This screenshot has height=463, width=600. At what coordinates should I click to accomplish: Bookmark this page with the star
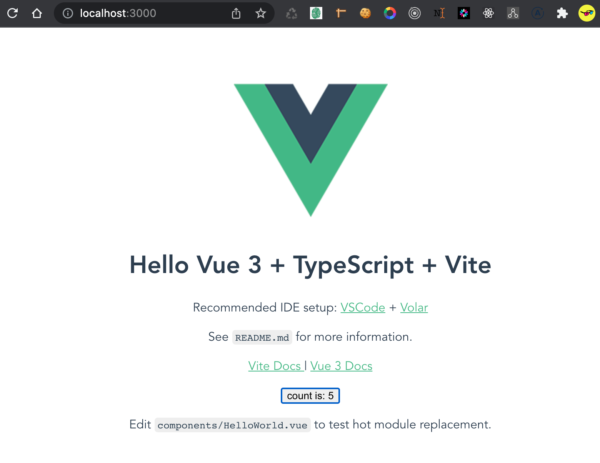(261, 13)
